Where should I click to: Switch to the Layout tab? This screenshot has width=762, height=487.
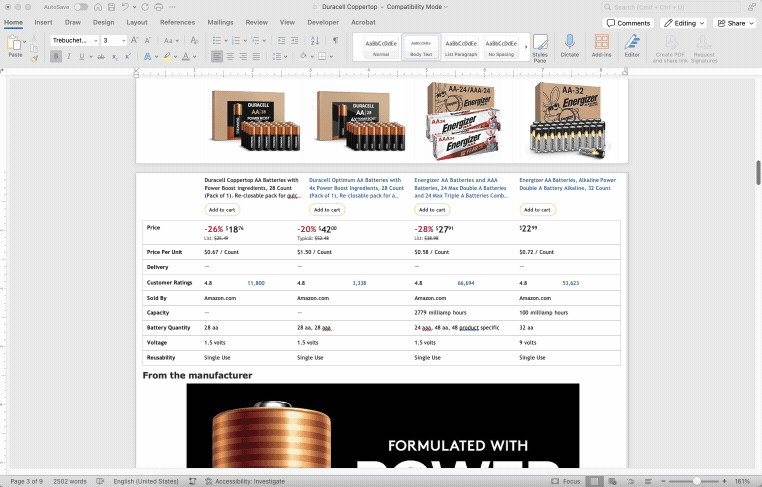tap(137, 22)
